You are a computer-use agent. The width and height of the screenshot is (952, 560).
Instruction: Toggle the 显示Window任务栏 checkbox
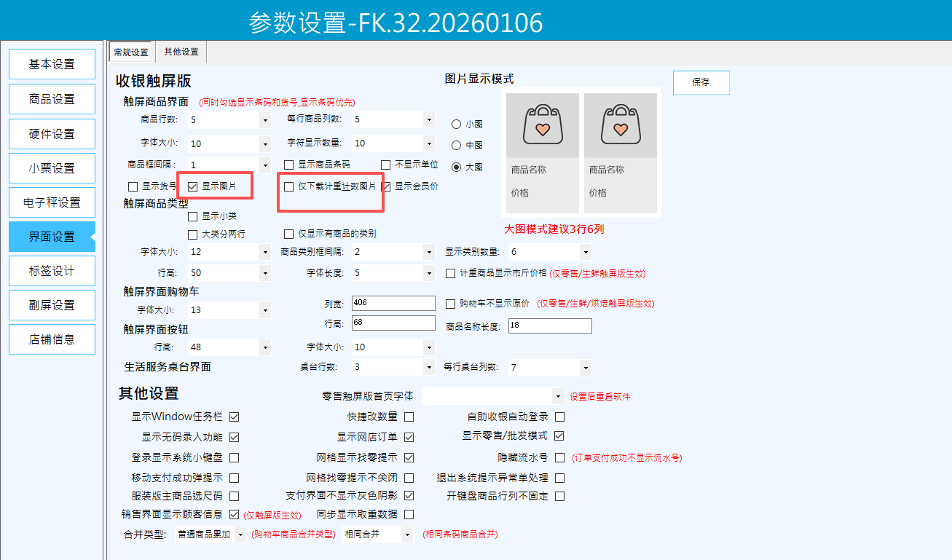pos(235,417)
